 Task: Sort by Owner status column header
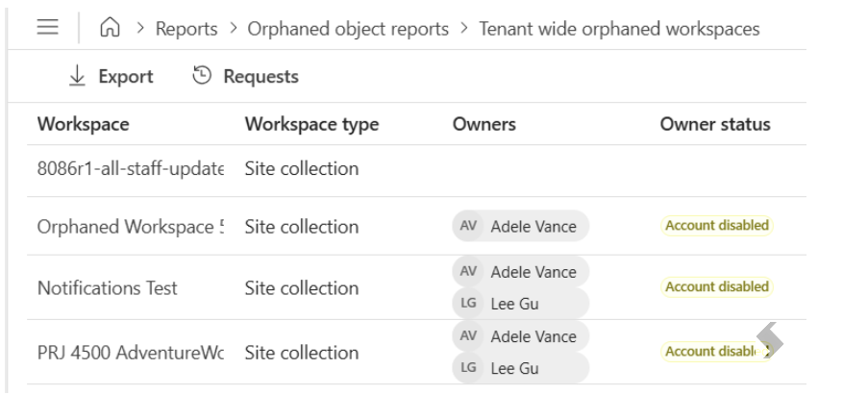714,124
